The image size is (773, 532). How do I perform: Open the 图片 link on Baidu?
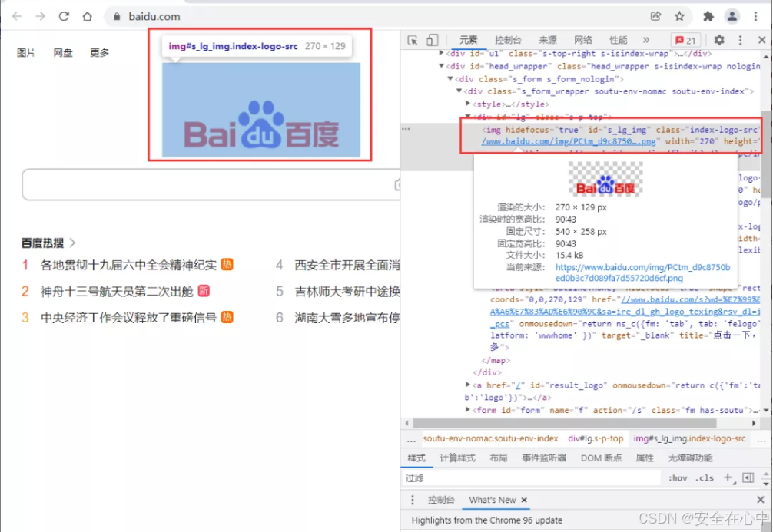[x=26, y=53]
